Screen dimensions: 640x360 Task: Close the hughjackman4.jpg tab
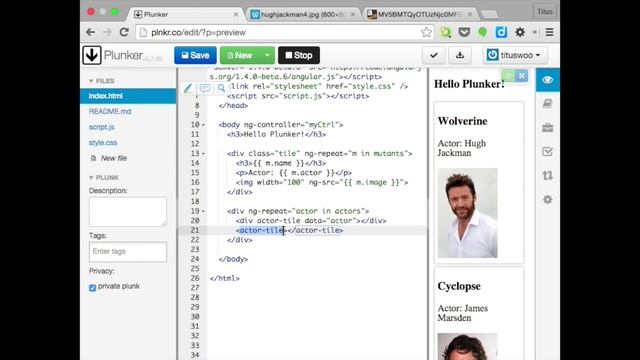[x=353, y=14]
